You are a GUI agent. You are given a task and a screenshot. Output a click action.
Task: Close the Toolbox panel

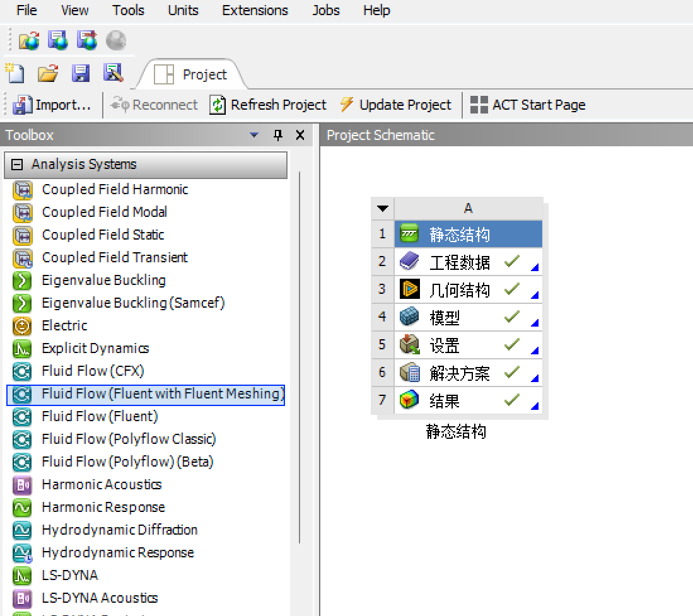coord(300,135)
